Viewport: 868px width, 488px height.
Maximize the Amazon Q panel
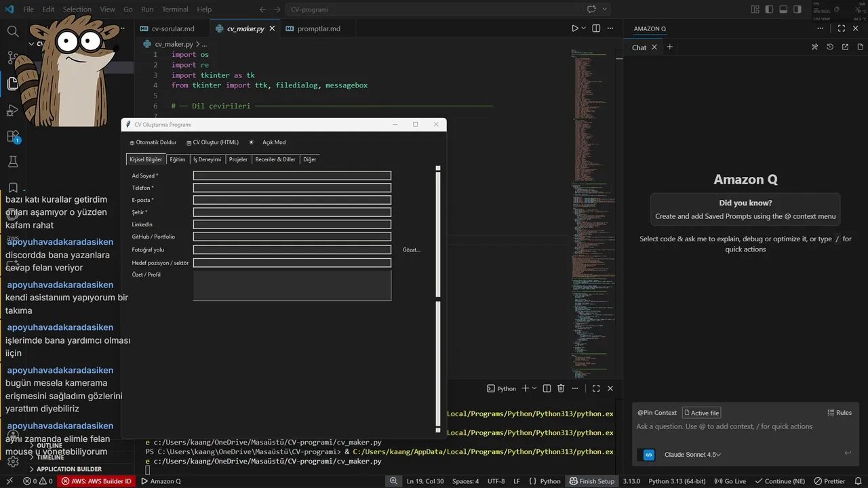842,28
